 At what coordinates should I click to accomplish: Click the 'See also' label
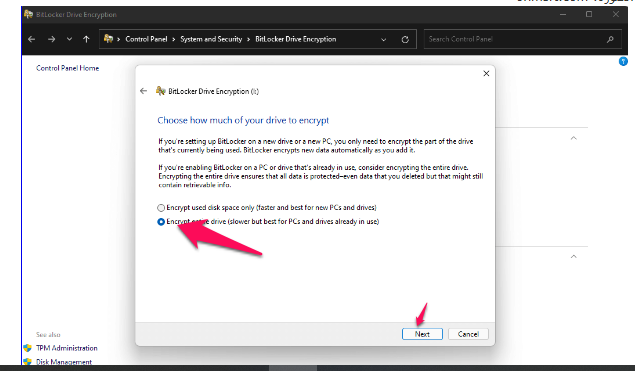tap(48, 335)
